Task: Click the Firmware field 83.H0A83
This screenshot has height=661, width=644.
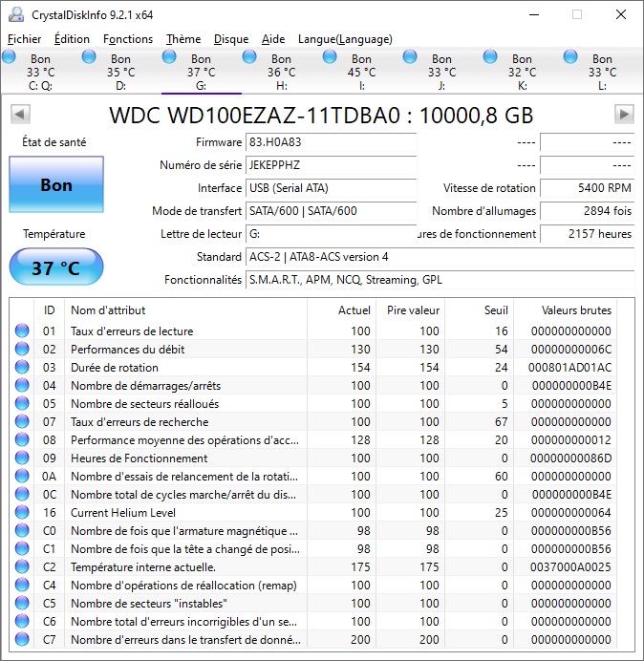Action: point(331,142)
